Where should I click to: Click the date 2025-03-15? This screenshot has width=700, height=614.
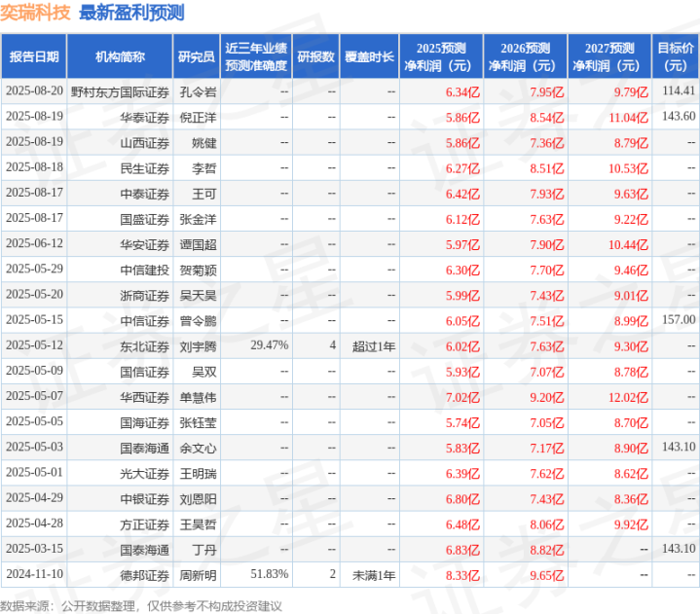pyautogui.click(x=34, y=549)
